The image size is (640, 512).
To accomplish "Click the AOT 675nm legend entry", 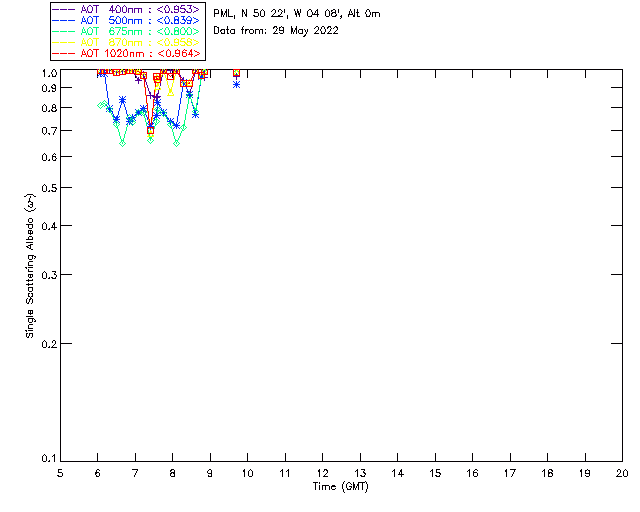I will click(126, 31).
